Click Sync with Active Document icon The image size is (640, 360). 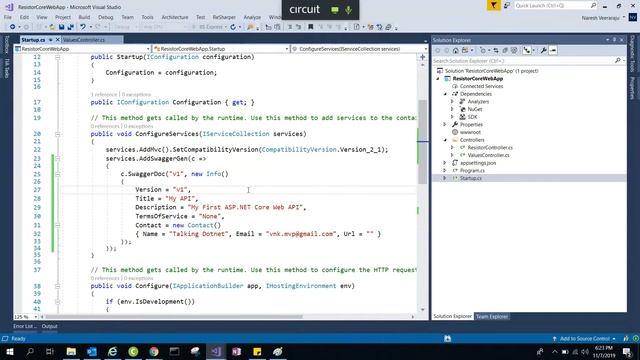(x=496, y=51)
